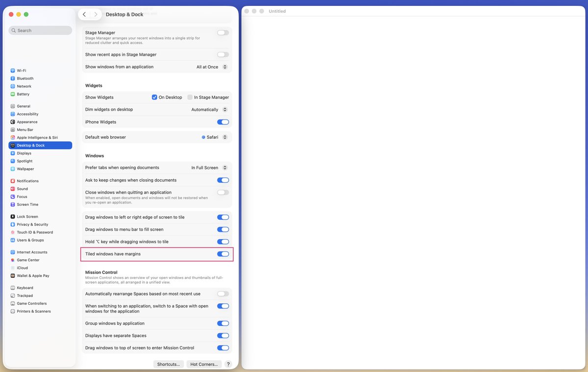Select Printers & Scanners in the sidebar

(x=40, y=311)
